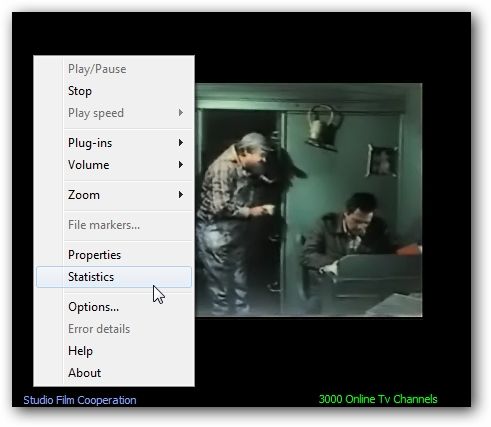Expand the Volume submenu arrow

[181, 164]
